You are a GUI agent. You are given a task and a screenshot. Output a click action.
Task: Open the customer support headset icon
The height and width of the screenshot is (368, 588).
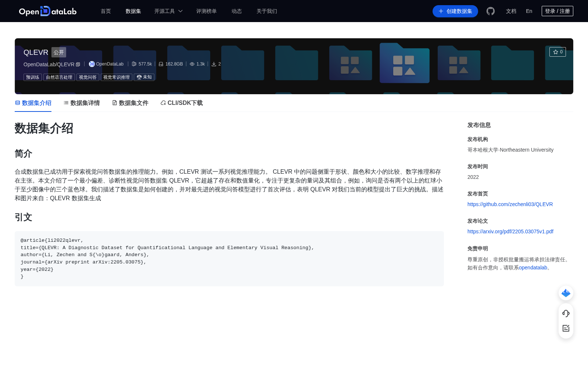point(566,314)
